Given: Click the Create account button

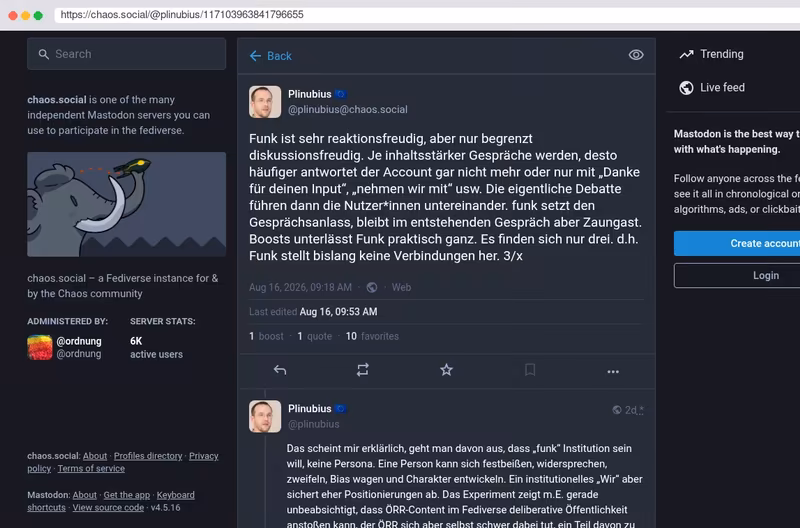Looking at the screenshot, I should (x=737, y=243).
